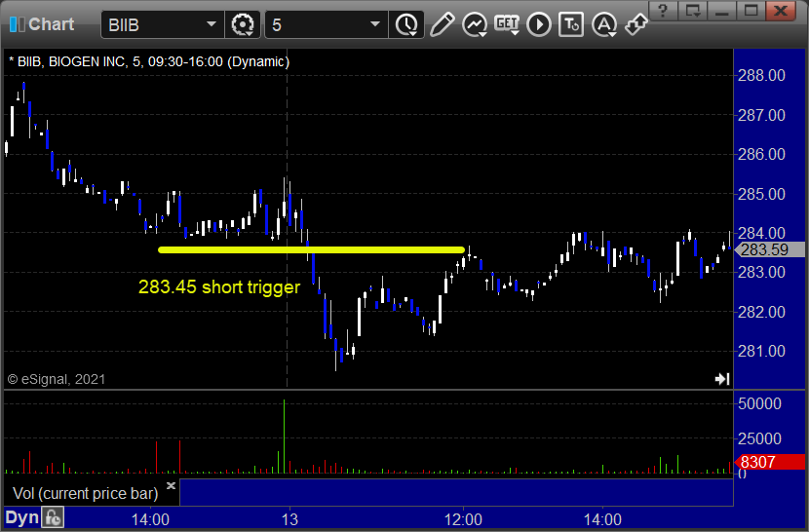Minimize the chart window
809x532 pixels.
point(722,11)
